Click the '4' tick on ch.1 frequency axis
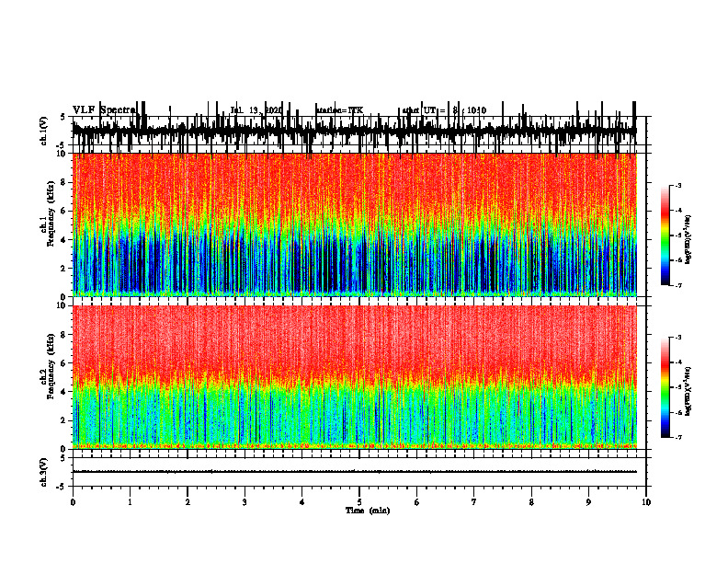Viewport: 728px width, 563px height. 63,240
